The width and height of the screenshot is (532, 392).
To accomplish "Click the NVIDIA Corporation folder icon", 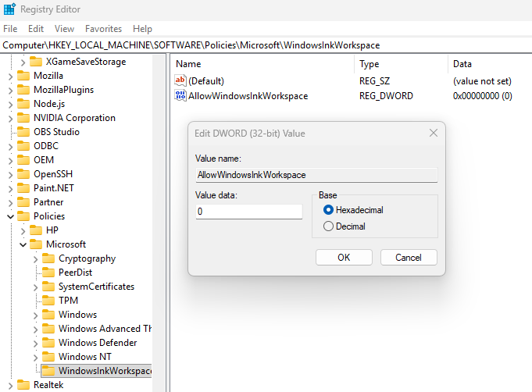I will (23, 118).
